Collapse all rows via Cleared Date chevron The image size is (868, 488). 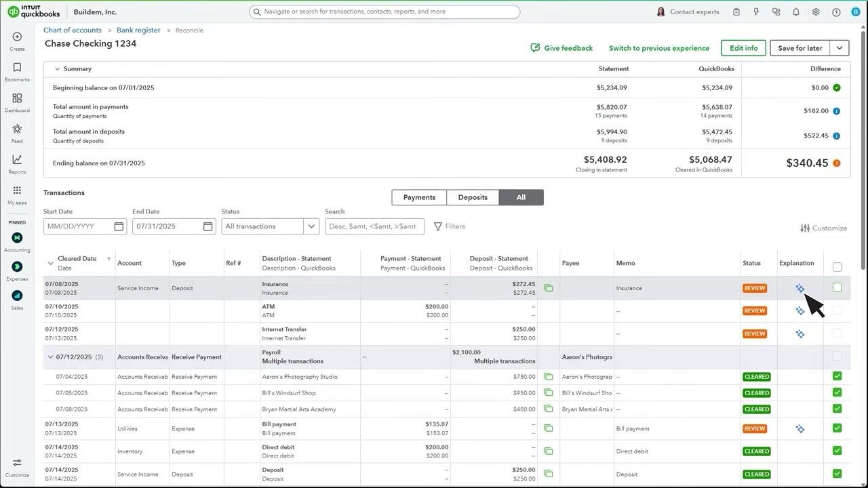pos(50,264)
